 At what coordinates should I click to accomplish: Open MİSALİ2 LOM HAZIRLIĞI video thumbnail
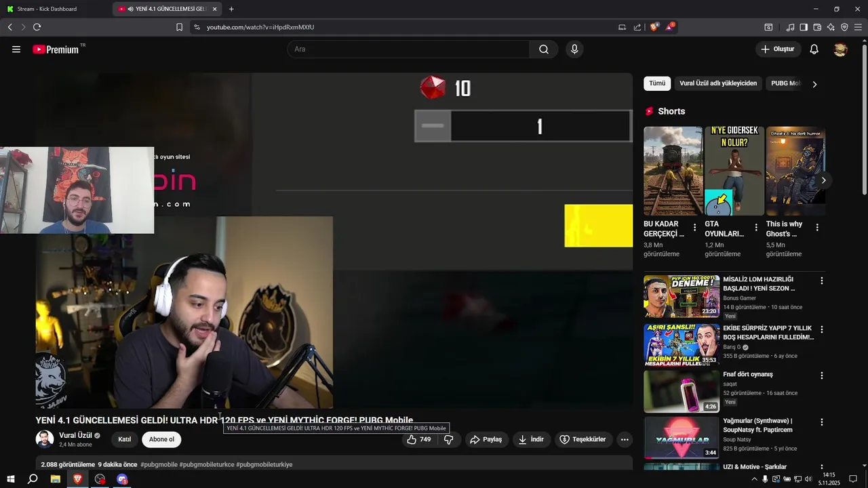682,296
